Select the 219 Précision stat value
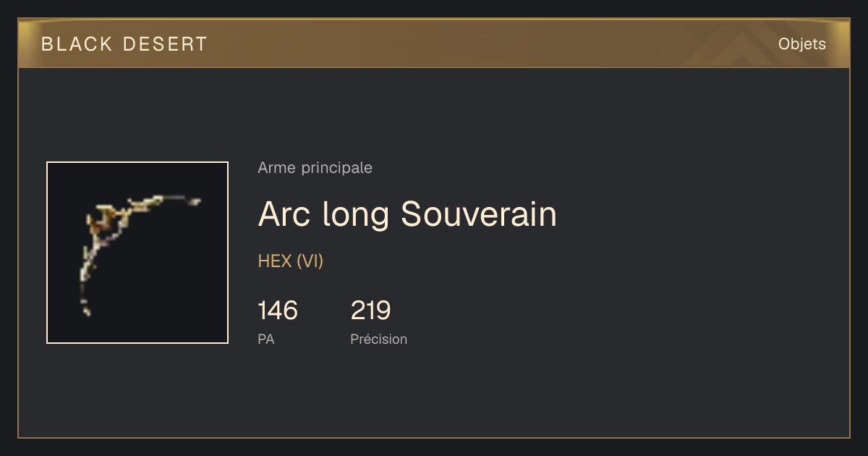The image size is (868, 456). 371,311
